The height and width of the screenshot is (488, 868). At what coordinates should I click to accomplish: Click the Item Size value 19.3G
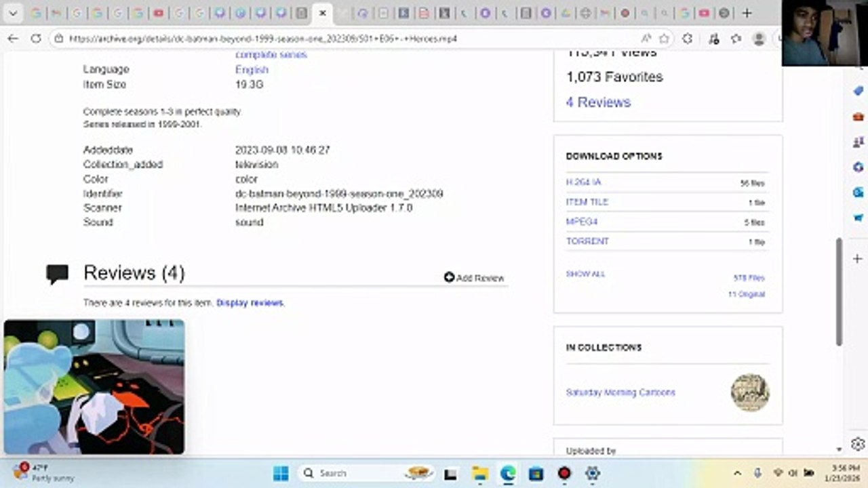(x=249, y=85)
